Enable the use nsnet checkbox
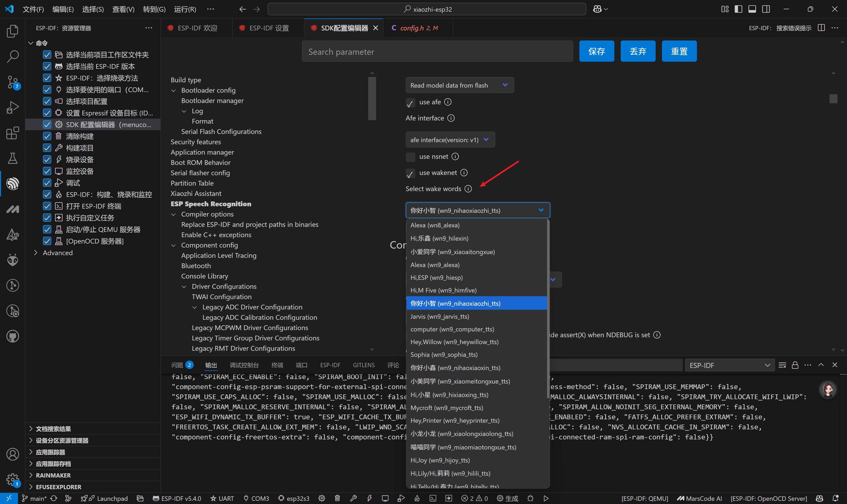The height and width of the screenshot is (504, 847). (x=410, y=157)
